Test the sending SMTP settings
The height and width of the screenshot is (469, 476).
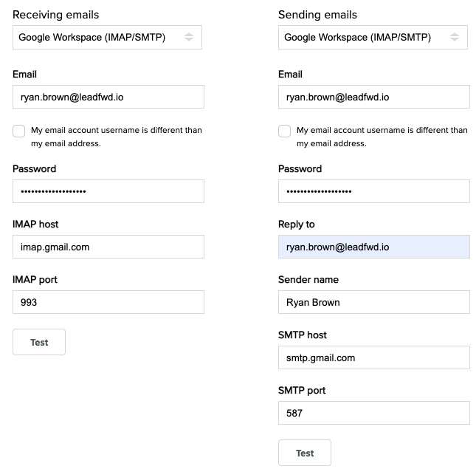(305, 453)
